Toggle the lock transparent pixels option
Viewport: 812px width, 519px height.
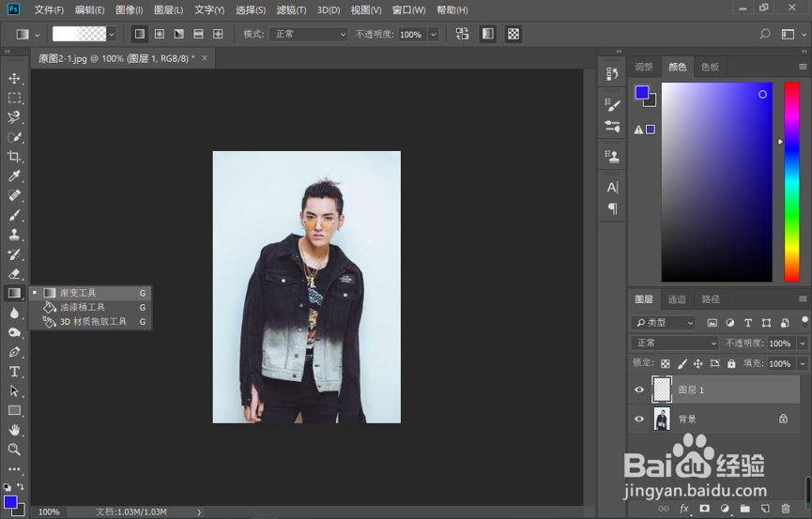click(666, 363)
